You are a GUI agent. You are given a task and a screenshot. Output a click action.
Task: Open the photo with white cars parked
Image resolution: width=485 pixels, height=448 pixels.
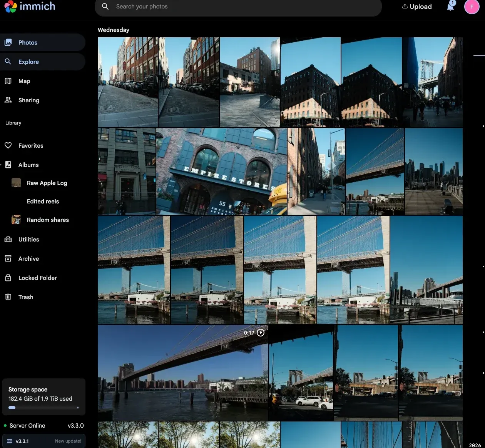[301, 373]
